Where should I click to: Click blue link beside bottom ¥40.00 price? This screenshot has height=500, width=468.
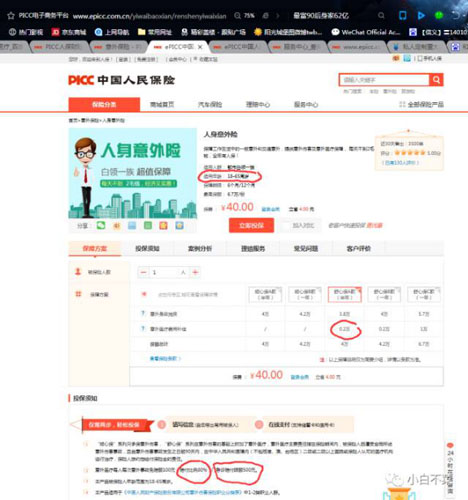(x=300, y=377)
